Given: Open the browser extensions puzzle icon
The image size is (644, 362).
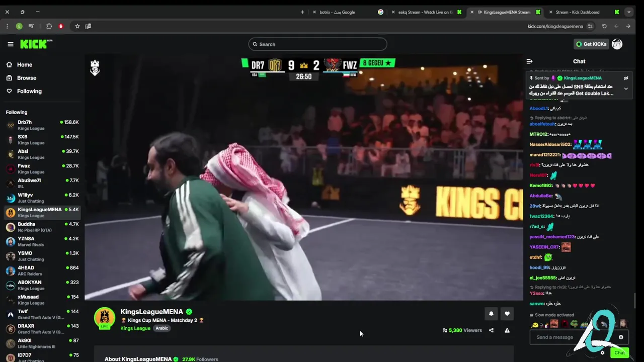Looking at the screenshot, I should tap(49, 26).
